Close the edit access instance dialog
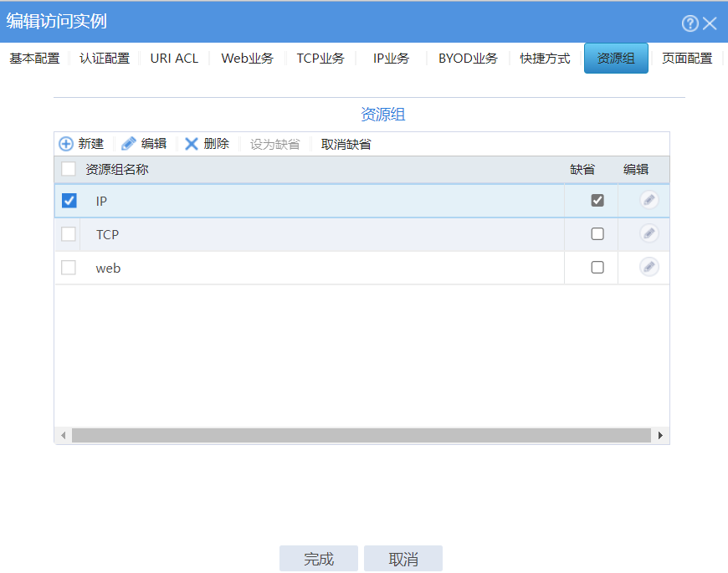The image size is (728, 573). tap(710, 23)
